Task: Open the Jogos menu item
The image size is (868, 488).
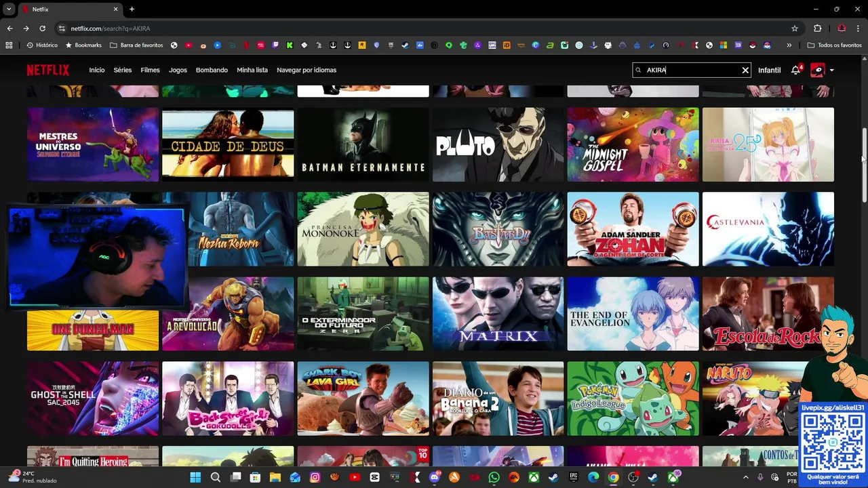Action: click(x=178, y=70)
